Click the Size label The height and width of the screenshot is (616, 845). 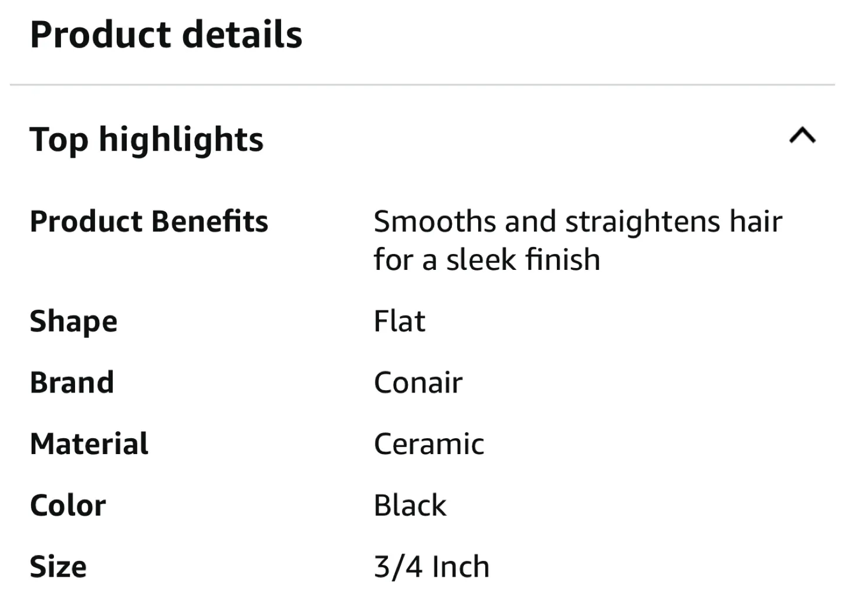(x=58, y=566)
